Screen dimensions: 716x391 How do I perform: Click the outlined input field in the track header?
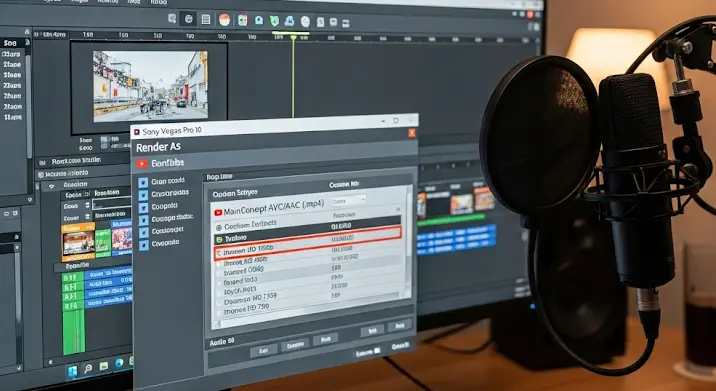click(111, 204)
